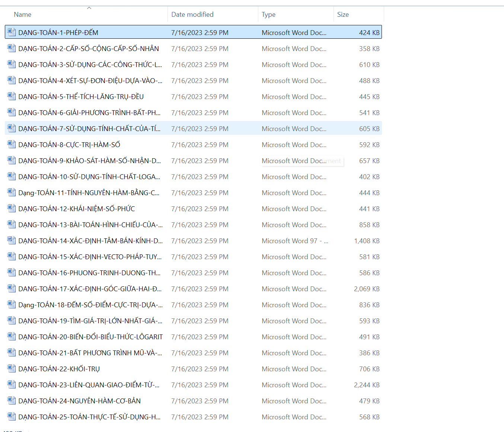Click the 706 KB size value
The height and width of the screenshot is (432, 504).
pos(369,369)
